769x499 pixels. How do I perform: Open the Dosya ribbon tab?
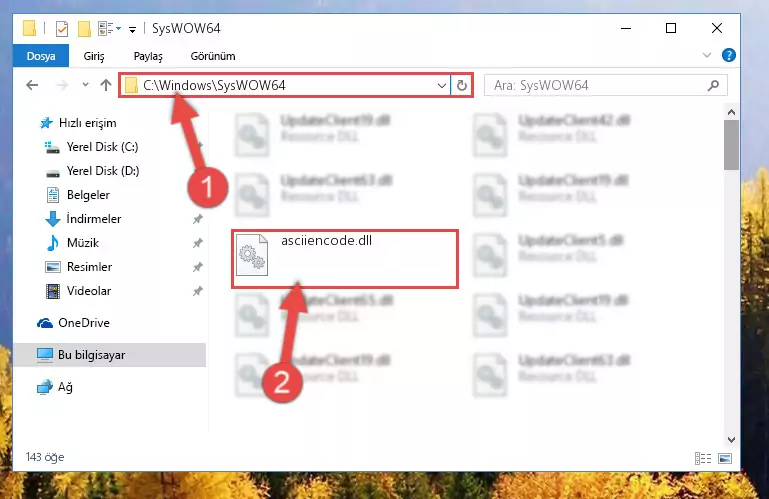pyautogui.click(x=41, y=56)
